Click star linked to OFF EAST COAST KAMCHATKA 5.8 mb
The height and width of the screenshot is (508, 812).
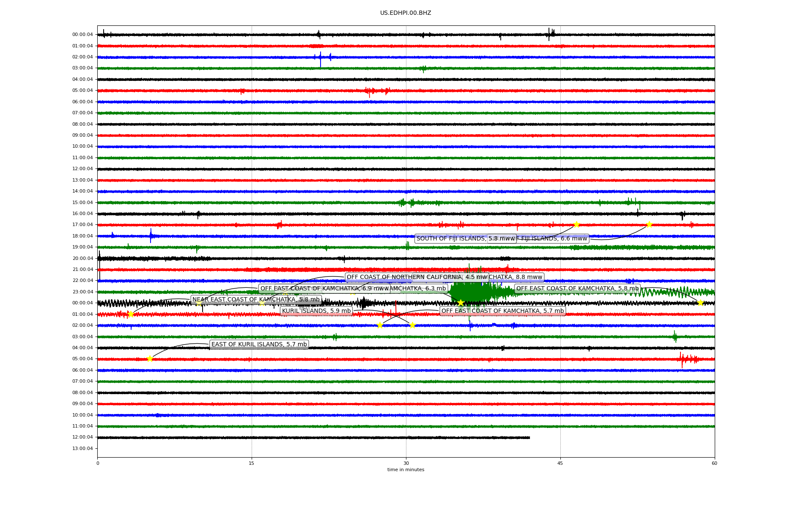pyautogui.click(x=700, y=303)
